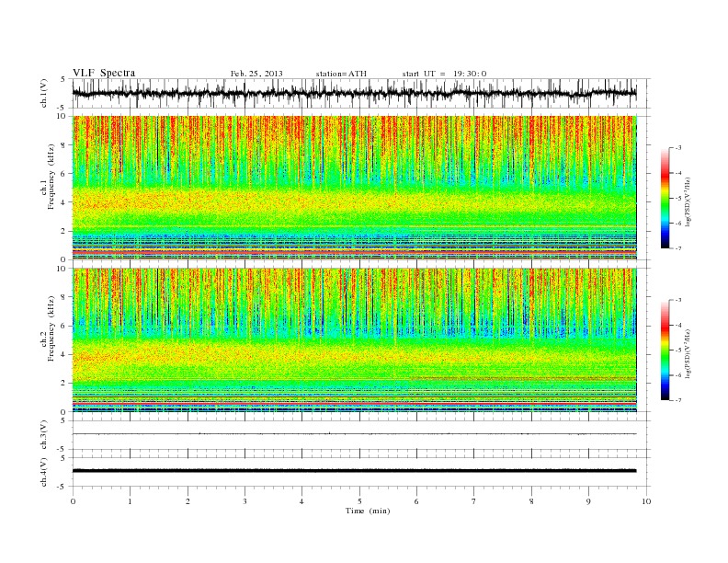Click the "station=ATH" label

point(341,74)
